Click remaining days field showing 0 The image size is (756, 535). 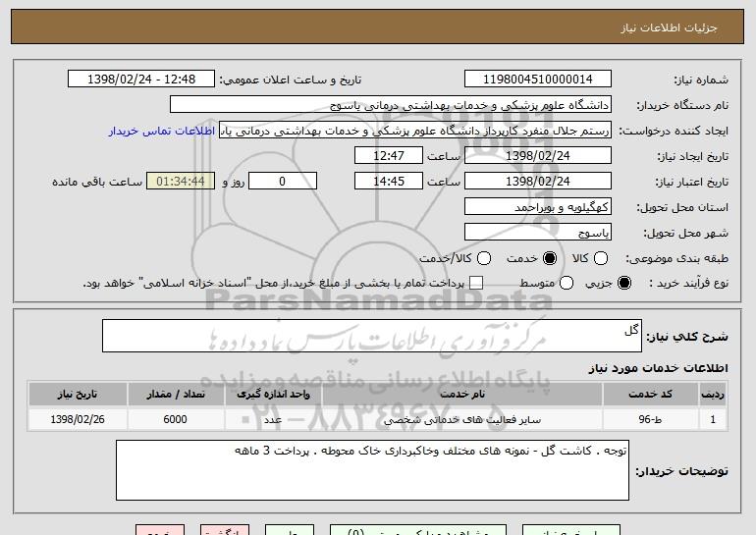pyautogui.click(x=283, y=182)
